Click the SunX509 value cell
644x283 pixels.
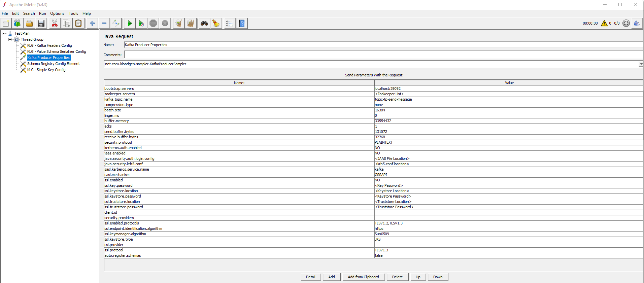509,234
